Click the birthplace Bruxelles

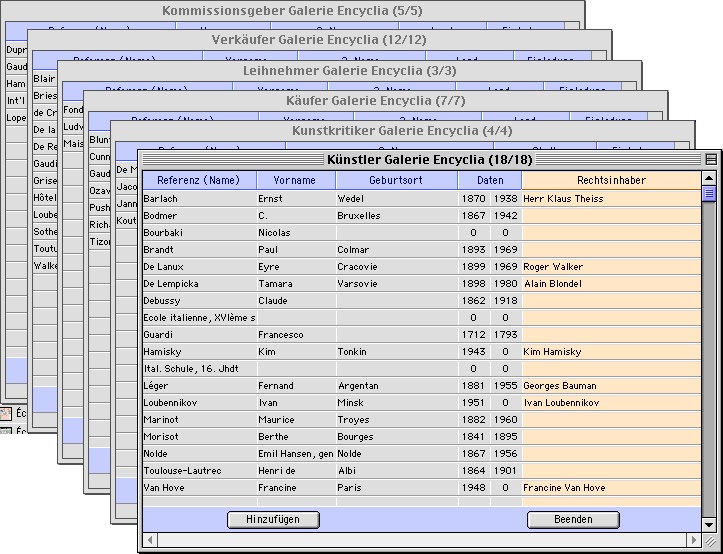pyautogui.click(x=359, y=216)
